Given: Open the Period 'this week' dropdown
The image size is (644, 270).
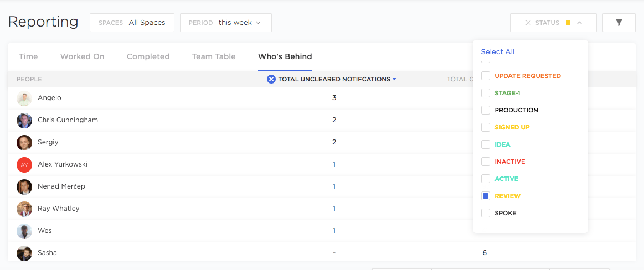Looking at the screenshot, I should [x=226, y=23].
